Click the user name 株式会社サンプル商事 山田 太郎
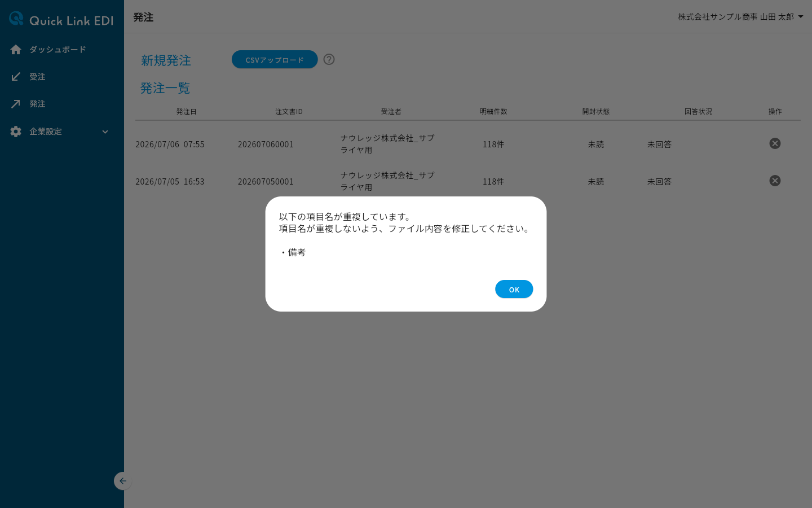Screen dimensions: 812x508 pos(736,17)
